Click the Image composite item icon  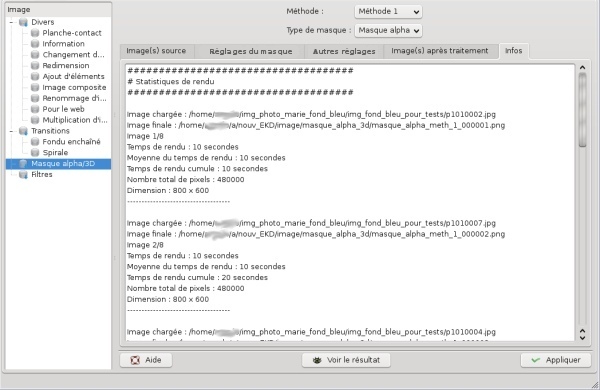35,87
